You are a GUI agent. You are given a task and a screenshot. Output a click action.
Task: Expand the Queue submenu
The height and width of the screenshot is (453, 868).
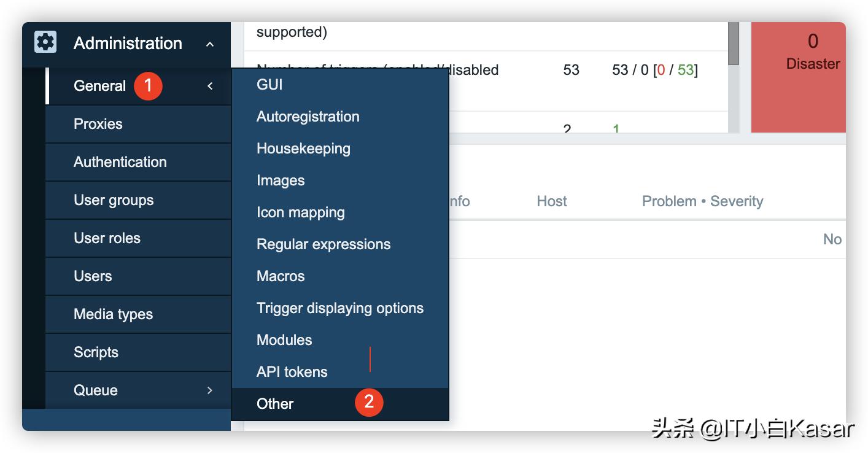pos(209,390)
